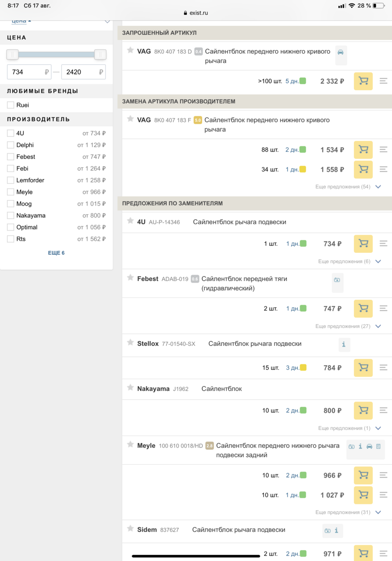Add Meyle offer at 966 ₽ to cart
Screen dimensions: 392x561
click(x=363, y=476)
